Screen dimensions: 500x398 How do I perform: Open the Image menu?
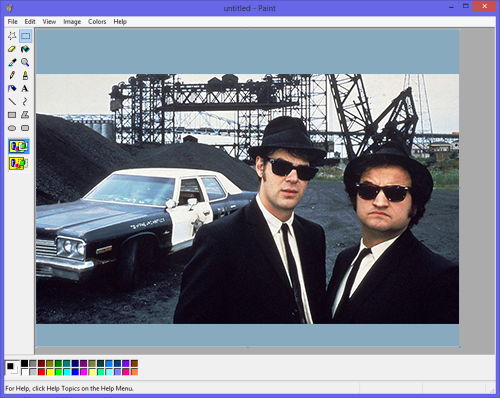(72, 22)
